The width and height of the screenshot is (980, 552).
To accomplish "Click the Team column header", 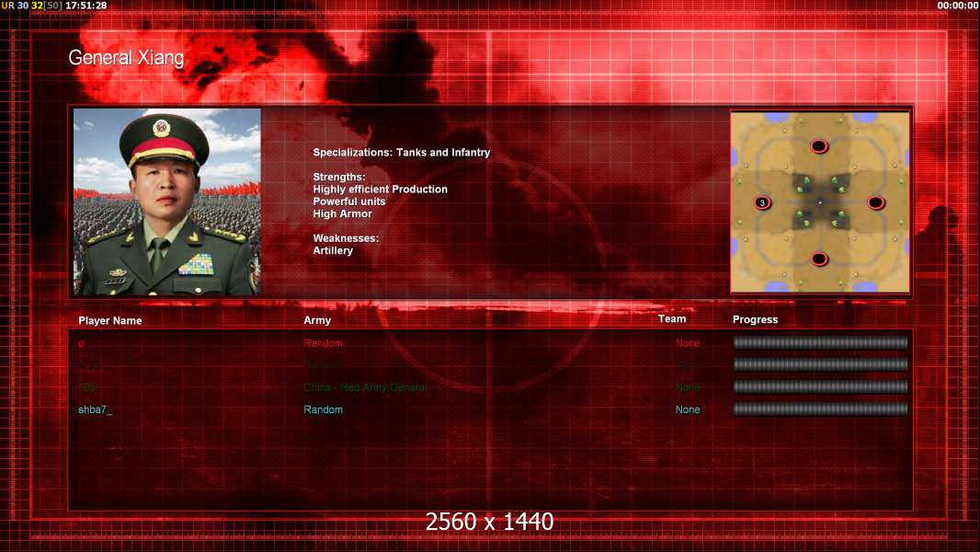I will [672, 319].
